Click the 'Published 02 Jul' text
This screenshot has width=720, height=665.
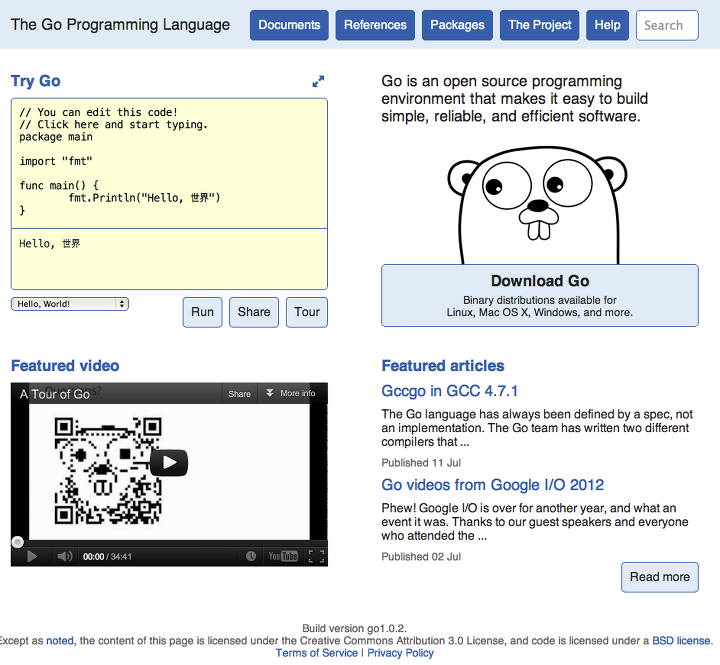[421, 557]
